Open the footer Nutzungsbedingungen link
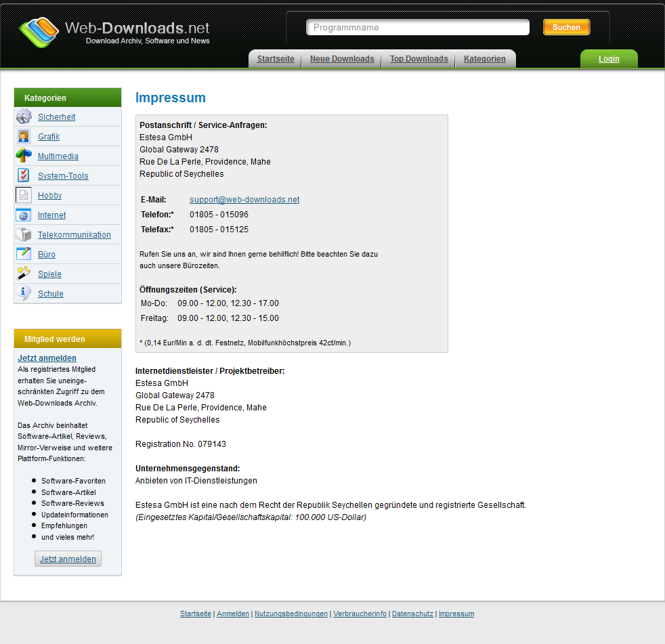The image size is (665, 644). click(x=291, y=614)
